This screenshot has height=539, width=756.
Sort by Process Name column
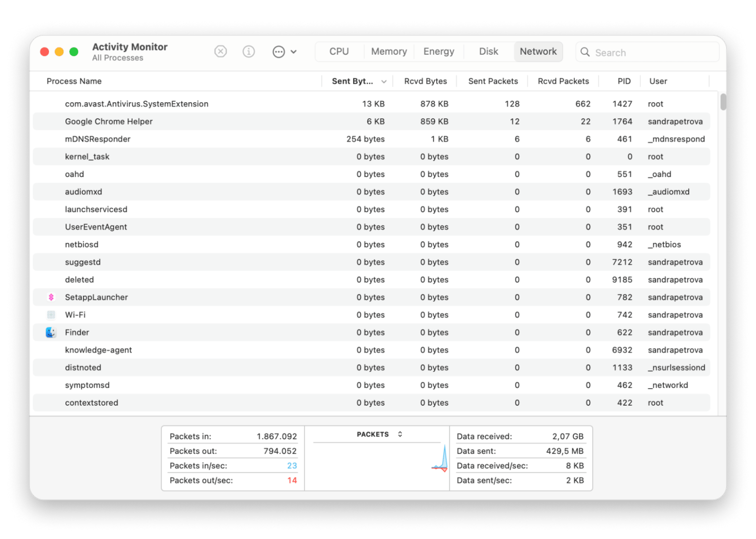74,81
